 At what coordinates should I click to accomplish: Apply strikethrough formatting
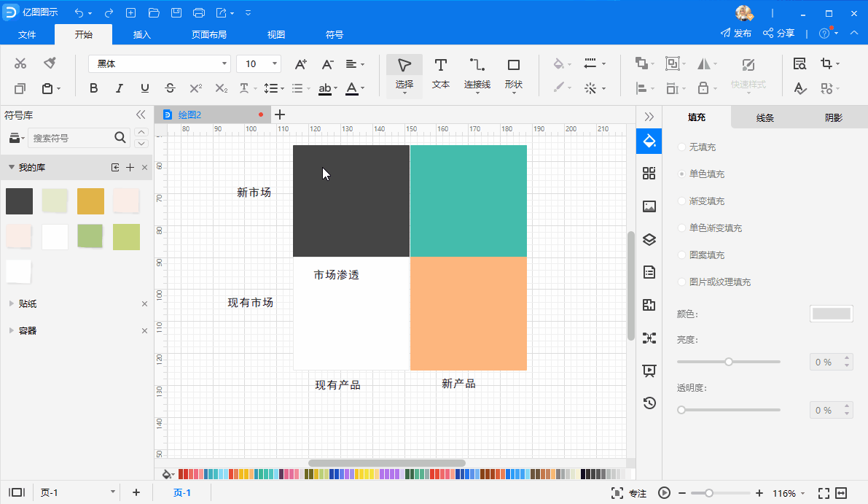(x=170, y=88)
